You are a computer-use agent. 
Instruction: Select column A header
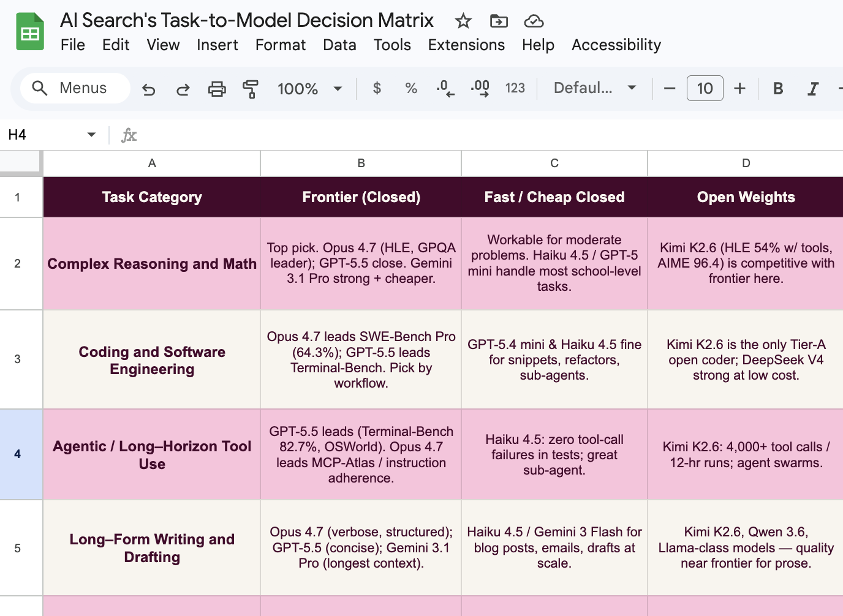[x=152, y=163]
